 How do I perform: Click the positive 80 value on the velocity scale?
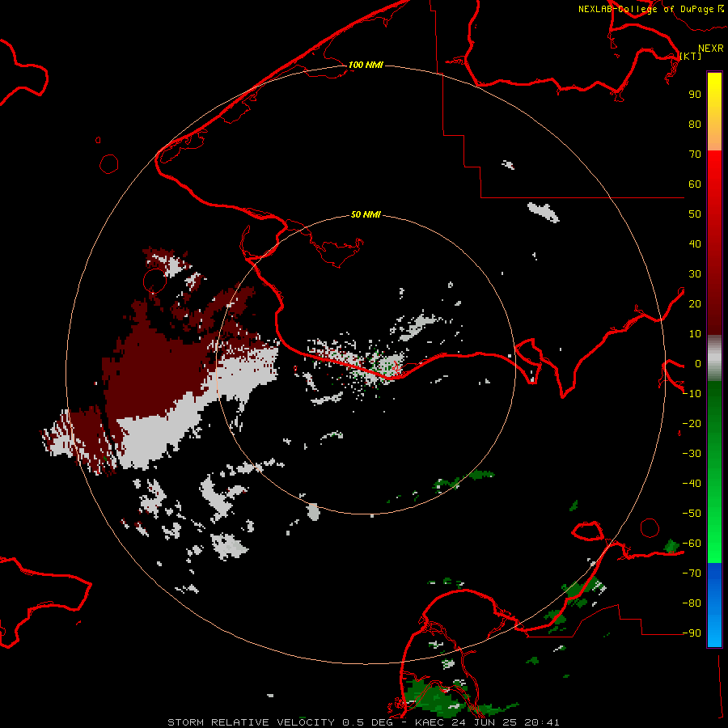point(695,125)
